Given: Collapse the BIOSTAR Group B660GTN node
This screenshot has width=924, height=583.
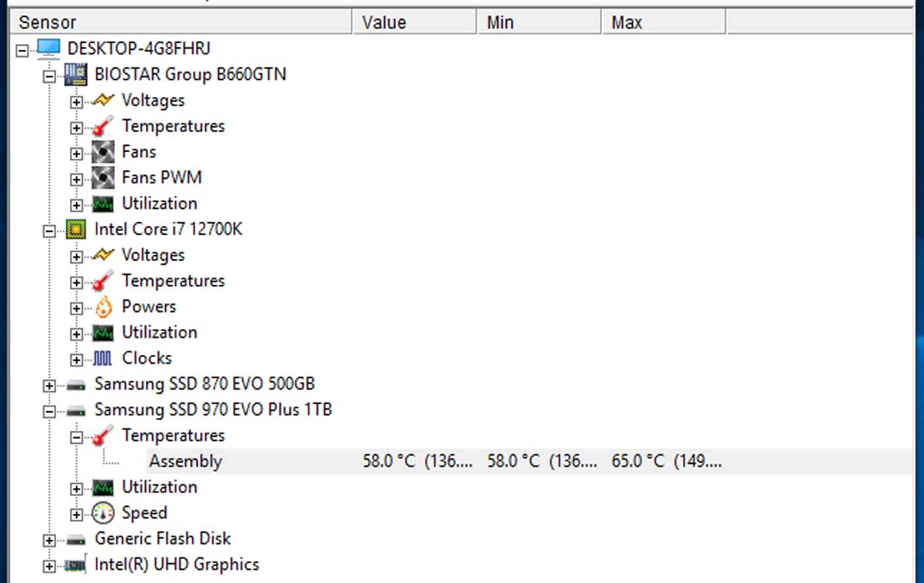Looking at the screenshot, I should pyautogui.click(x=49, y=76).
